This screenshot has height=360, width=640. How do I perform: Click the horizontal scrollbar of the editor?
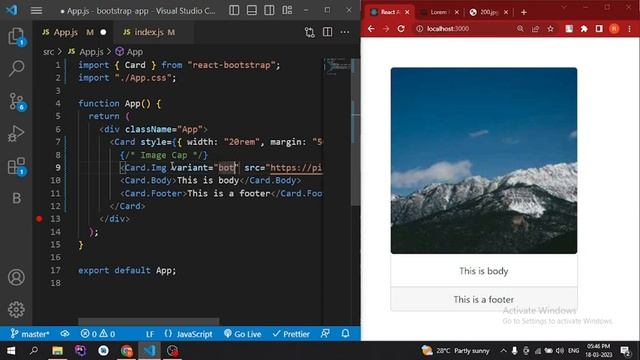click(x=149, y=322)
